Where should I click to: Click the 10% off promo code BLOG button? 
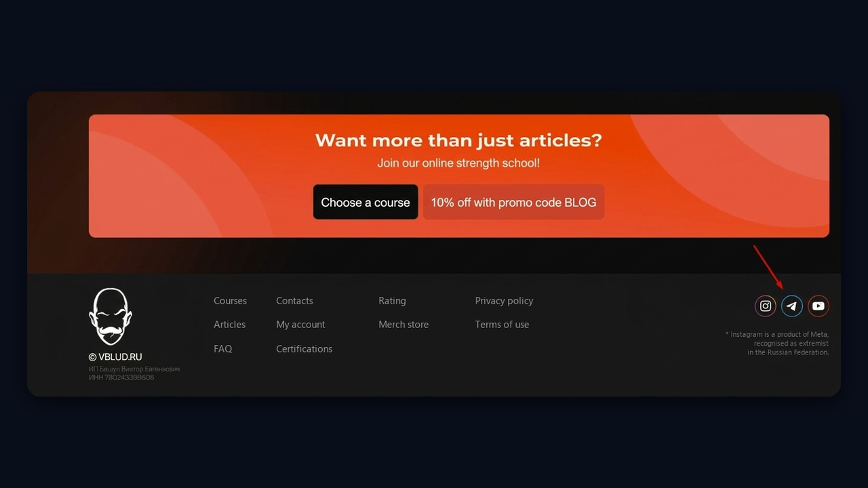(513, 202)
